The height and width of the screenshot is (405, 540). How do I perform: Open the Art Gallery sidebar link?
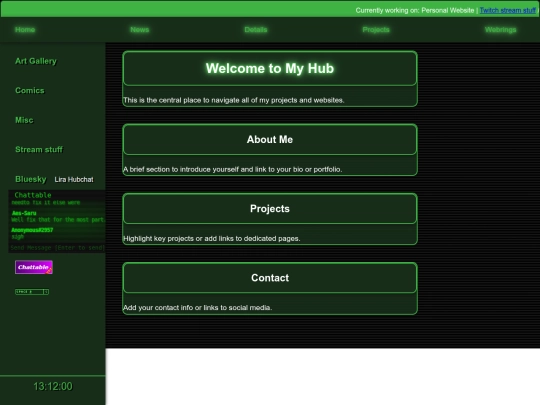(x=36, y=61)
